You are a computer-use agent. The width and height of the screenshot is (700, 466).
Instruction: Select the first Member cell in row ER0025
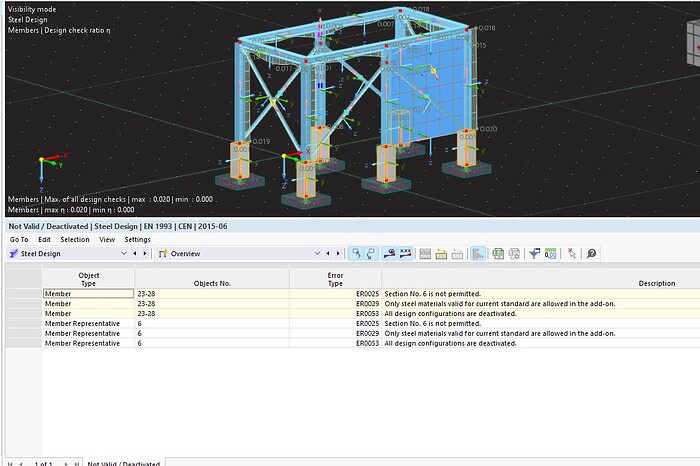click(x=88, y=294)
